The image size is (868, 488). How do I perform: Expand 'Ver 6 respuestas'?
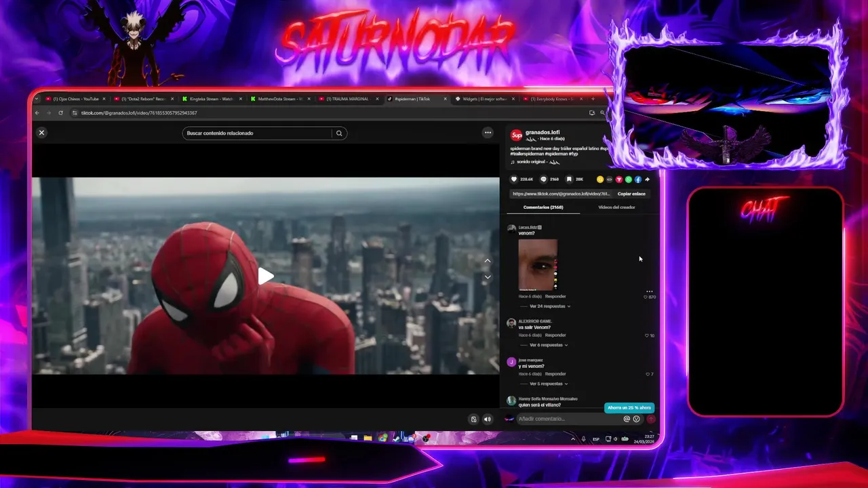548,345
